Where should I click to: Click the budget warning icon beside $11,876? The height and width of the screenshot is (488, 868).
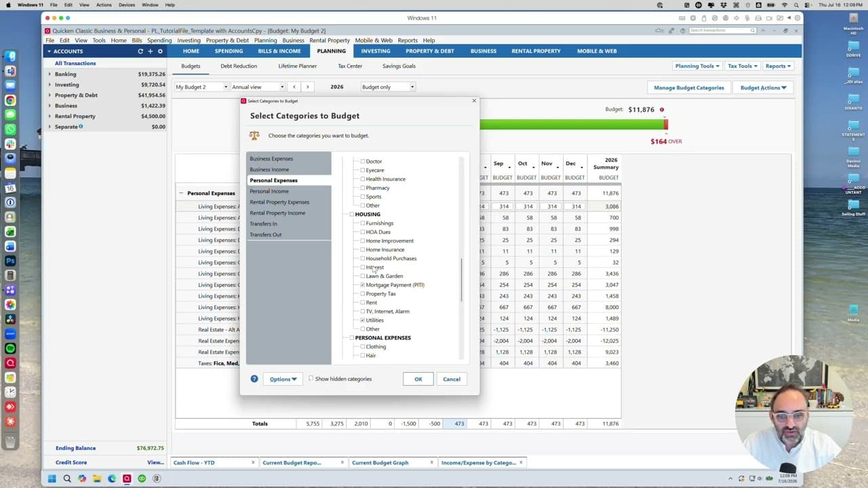point(662,110)
